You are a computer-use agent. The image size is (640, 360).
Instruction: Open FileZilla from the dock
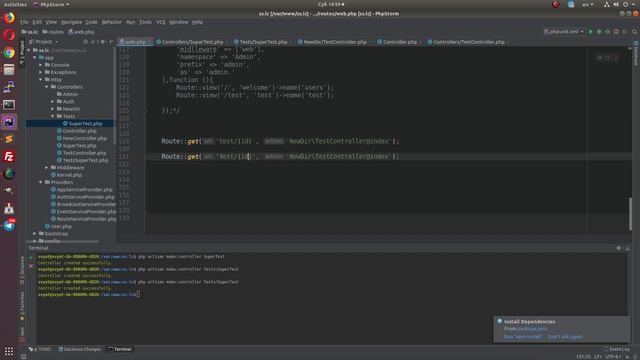(x=9, y=157)
